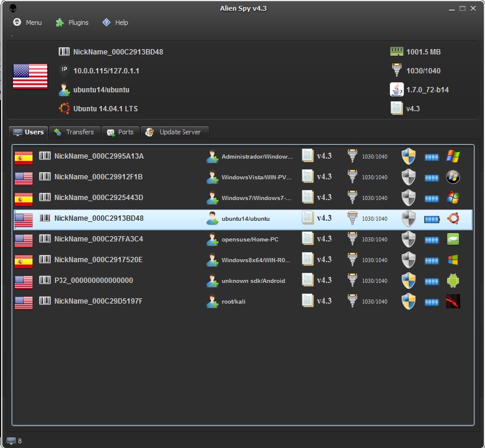Click the version document icon in WindowsVista row
This screenshot has width=485, height=448.
[x=308, y=176]
